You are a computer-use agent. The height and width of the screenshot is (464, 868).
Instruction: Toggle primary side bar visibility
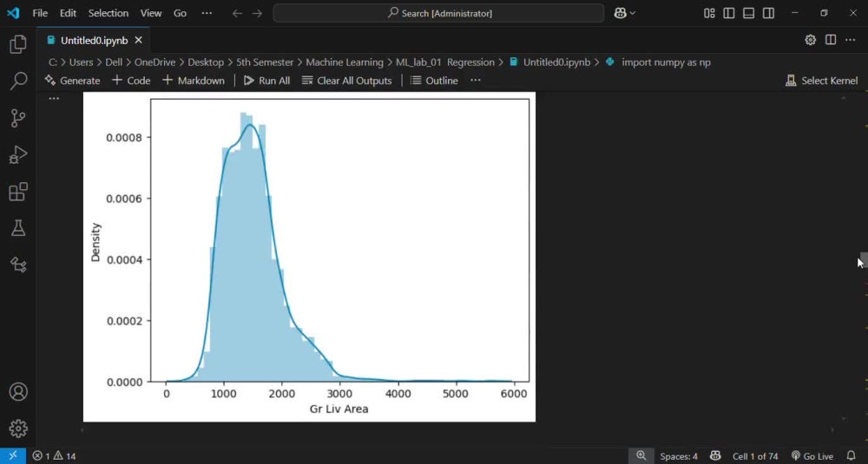click(729, 13)
